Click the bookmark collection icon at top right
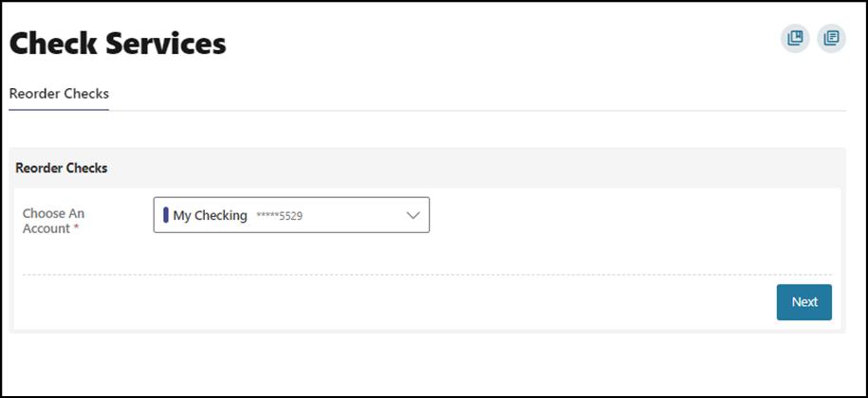Viewport: 868px width, 398px height. (x=795, y=39)
